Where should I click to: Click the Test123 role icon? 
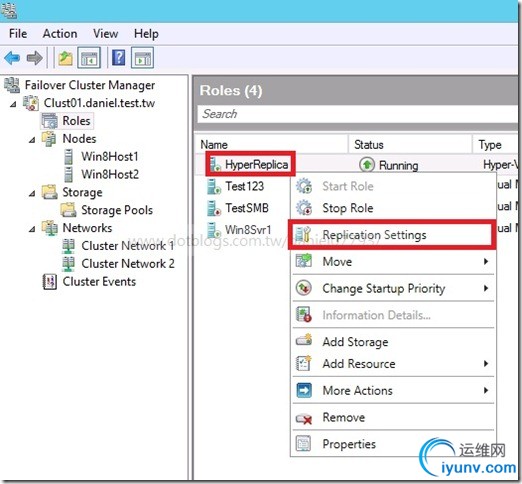[x=214, y=186]
